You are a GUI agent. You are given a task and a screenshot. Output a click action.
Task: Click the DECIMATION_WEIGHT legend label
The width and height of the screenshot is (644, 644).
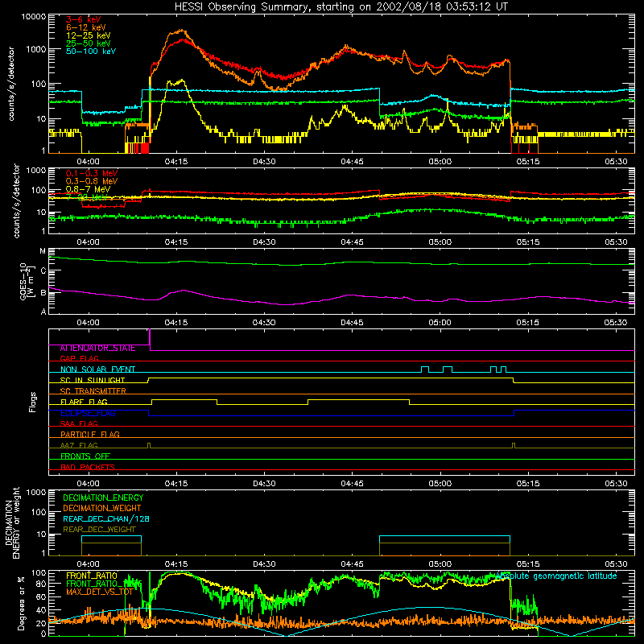102,509
